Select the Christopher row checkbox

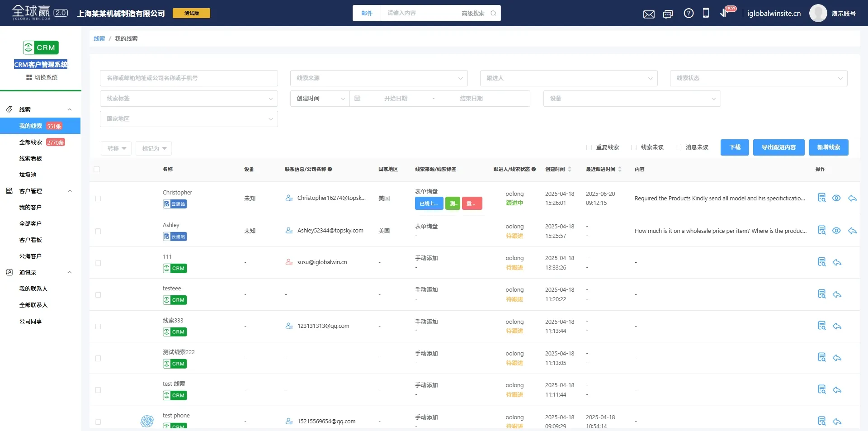coord(98,199)
